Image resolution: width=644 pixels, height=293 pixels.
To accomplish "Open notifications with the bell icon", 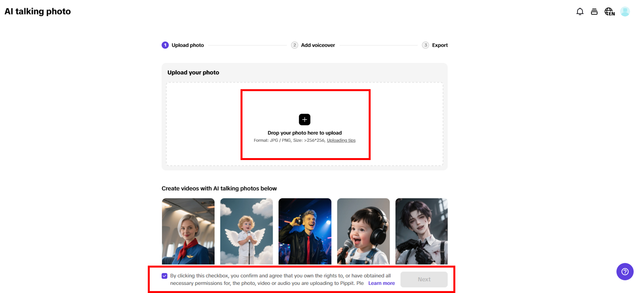I will coord(580,11).
